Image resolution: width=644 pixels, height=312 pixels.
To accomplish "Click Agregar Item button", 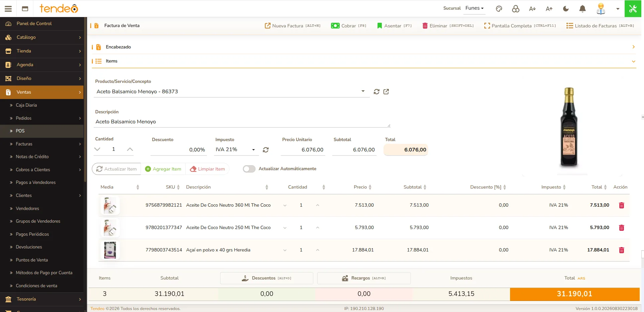I will (163, 169).
